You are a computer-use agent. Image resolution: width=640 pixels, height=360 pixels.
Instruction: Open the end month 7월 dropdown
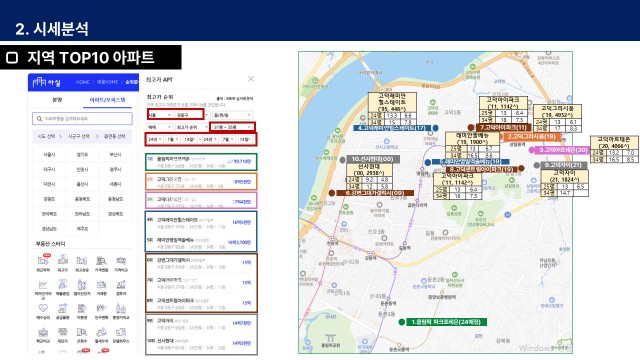(228, 140)
